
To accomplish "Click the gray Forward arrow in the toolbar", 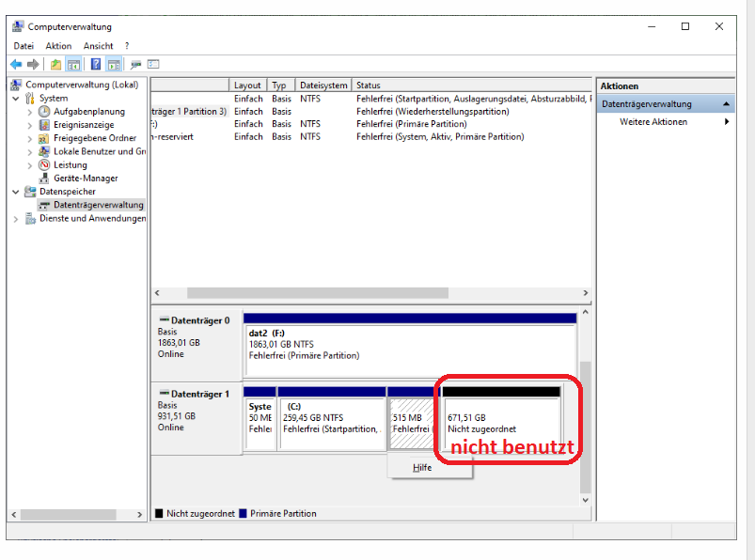I will pyautogui.click(x=33, y=64).
